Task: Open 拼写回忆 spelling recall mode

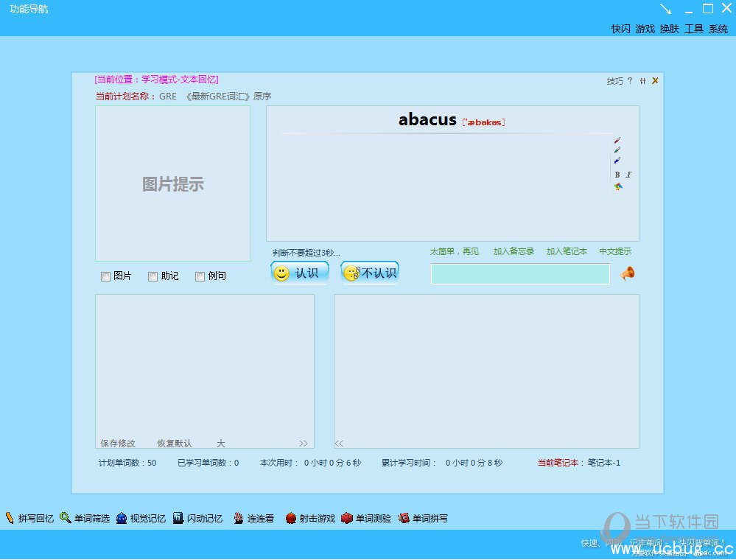Action: tap(29, 519)
